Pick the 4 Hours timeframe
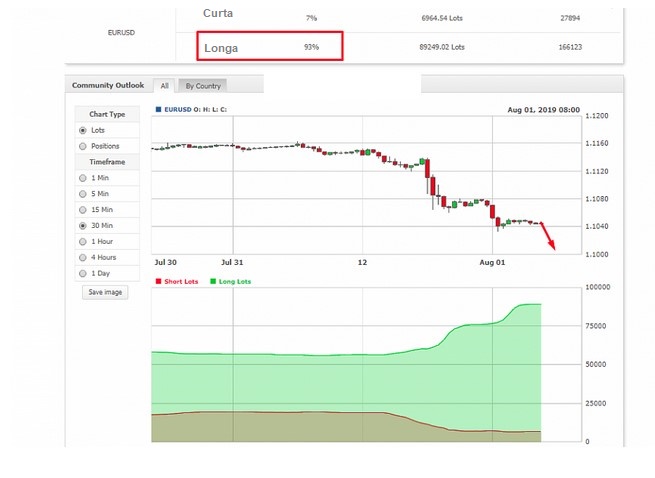The height and width of the screenshot is (478, 655). coord(83,257)
